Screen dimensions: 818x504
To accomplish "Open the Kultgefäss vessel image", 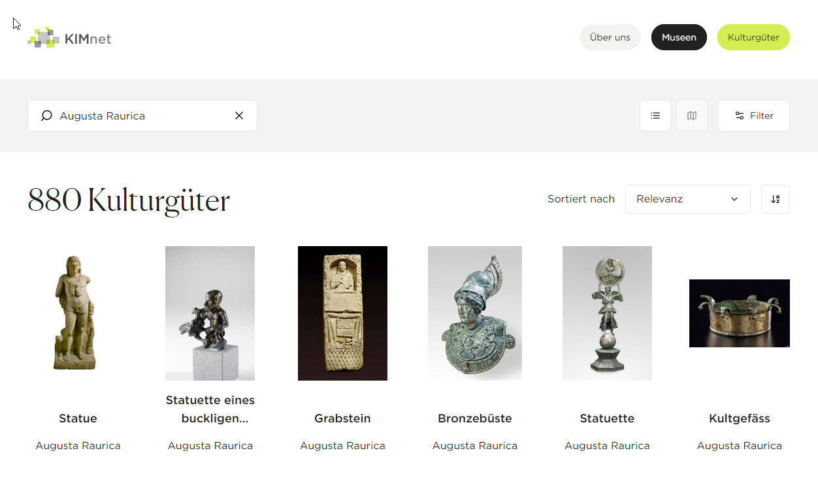I will (740, 313).
